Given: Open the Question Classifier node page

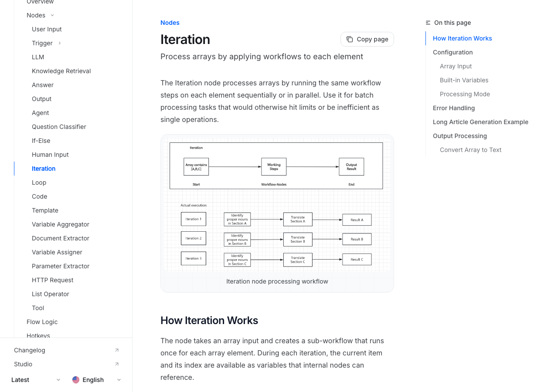Looking at the screenshot, I should click(x=59, y=127).
